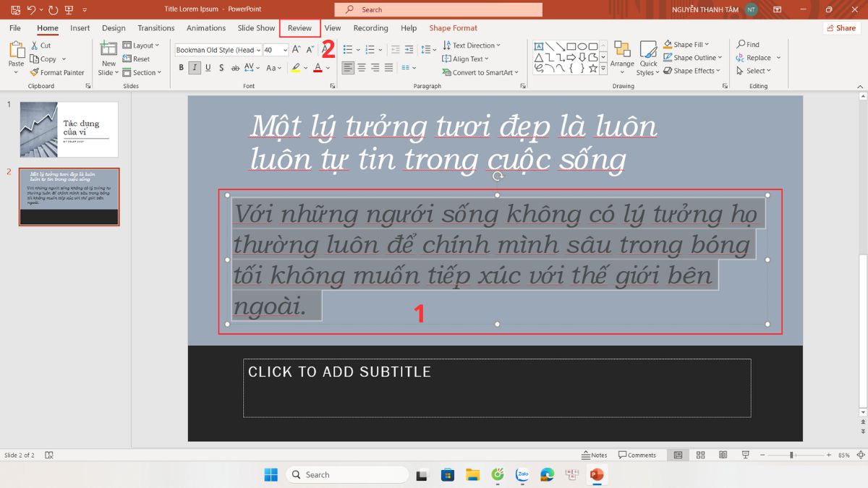Open the Design tab
868x488 pixels.
[114, 28]
